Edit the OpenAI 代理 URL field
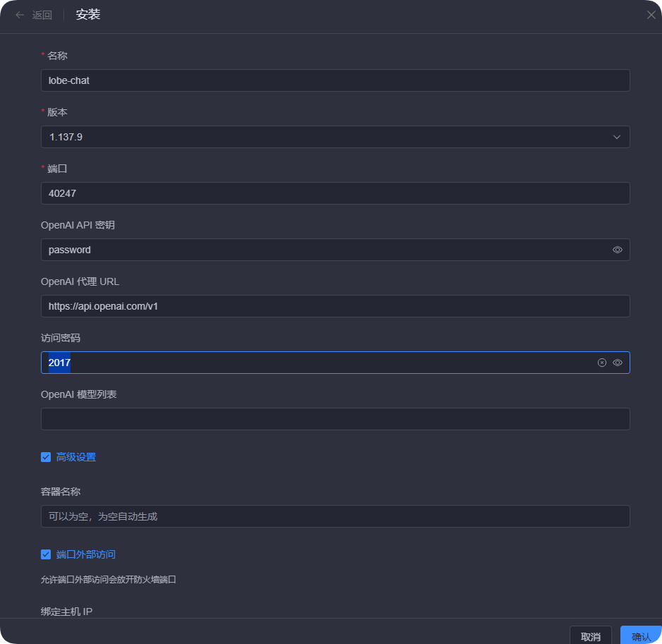Screen dimensions: 662x644 pyautogui.click(x=335, y=306)
